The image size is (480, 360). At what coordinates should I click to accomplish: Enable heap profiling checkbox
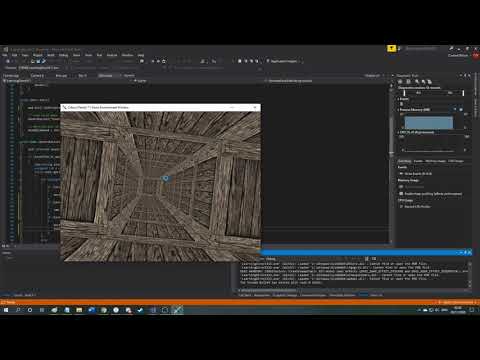coord(401,193)
